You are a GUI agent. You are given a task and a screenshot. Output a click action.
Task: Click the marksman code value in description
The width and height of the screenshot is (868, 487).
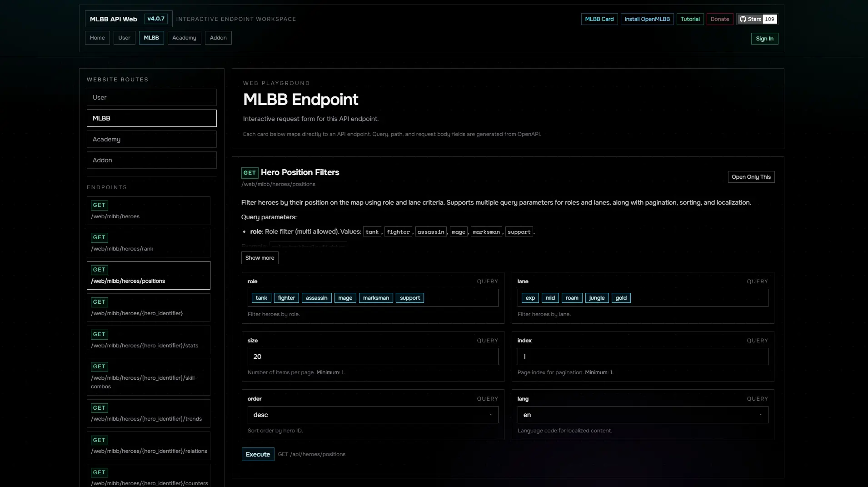pyautogui.click(x=486, y=232)
